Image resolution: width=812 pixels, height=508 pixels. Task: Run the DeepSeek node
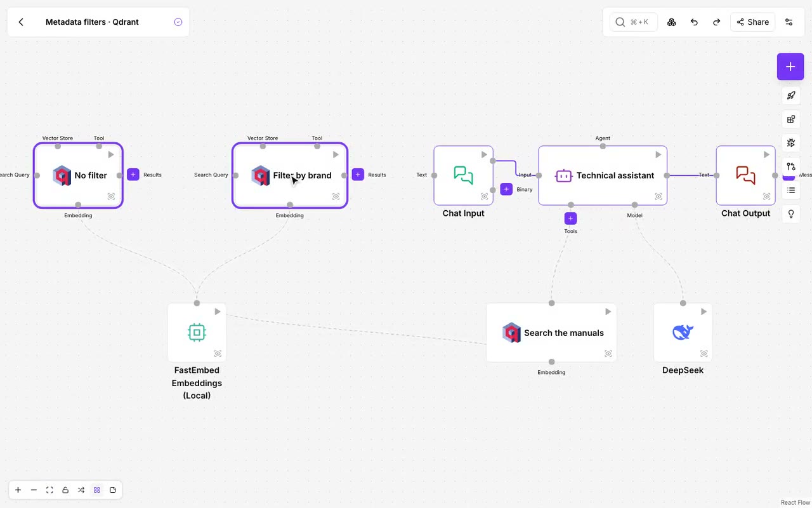point(704,312)
